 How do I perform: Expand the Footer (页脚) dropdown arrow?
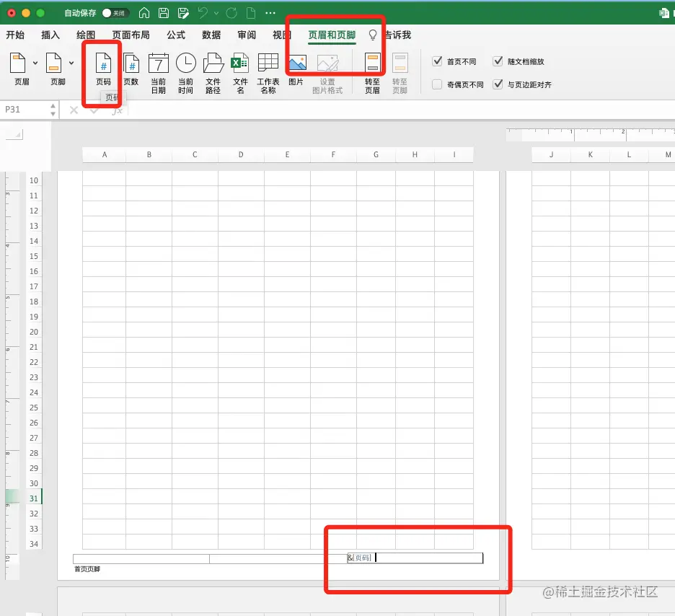[71, 63]
